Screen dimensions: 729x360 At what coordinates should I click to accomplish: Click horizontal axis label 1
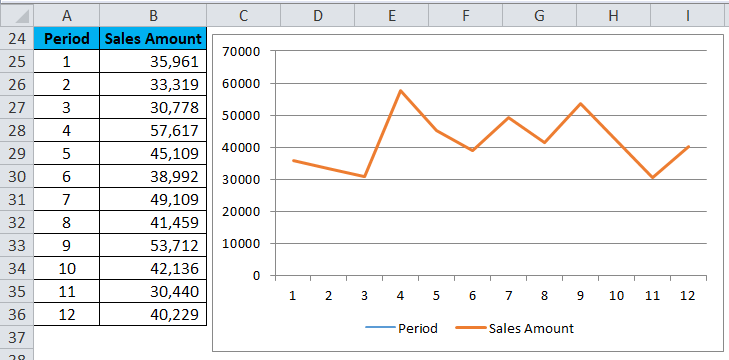[x=292, y=295]
